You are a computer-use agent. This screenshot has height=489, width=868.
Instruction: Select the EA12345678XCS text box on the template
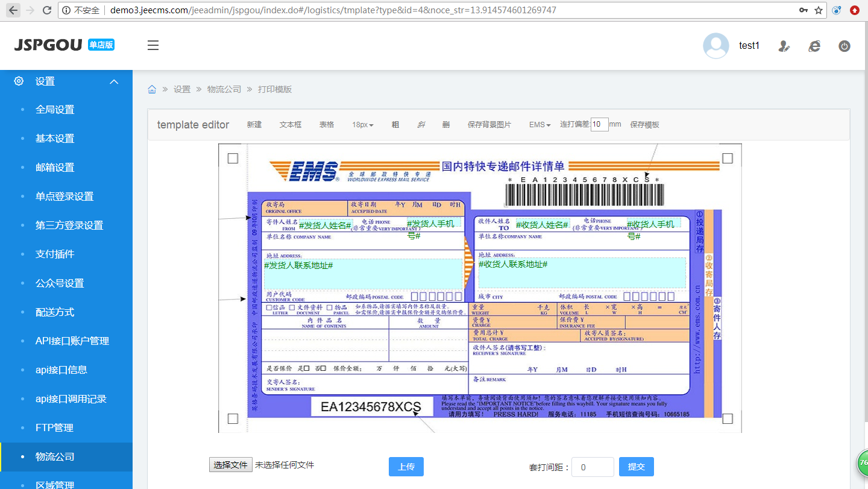(x=372, y=407)
